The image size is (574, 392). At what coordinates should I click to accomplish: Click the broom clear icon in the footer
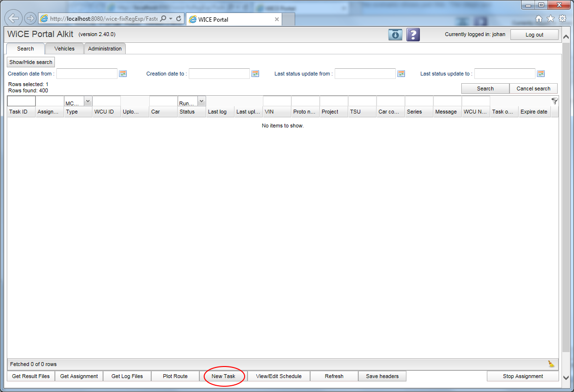pyautogui.click(x=551, y=364)
